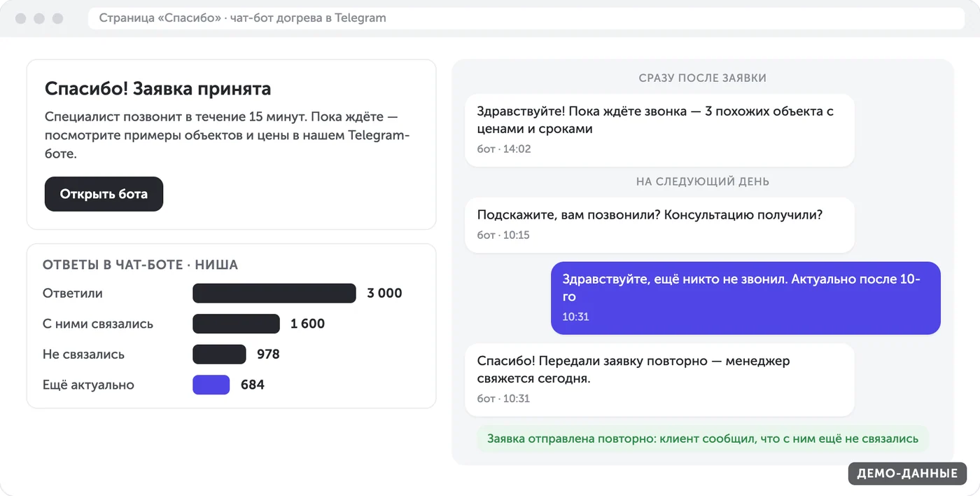Click green notice «Заявка отправлена повторно»
Screen dimensions: 980x496
[x=703, y=439]
